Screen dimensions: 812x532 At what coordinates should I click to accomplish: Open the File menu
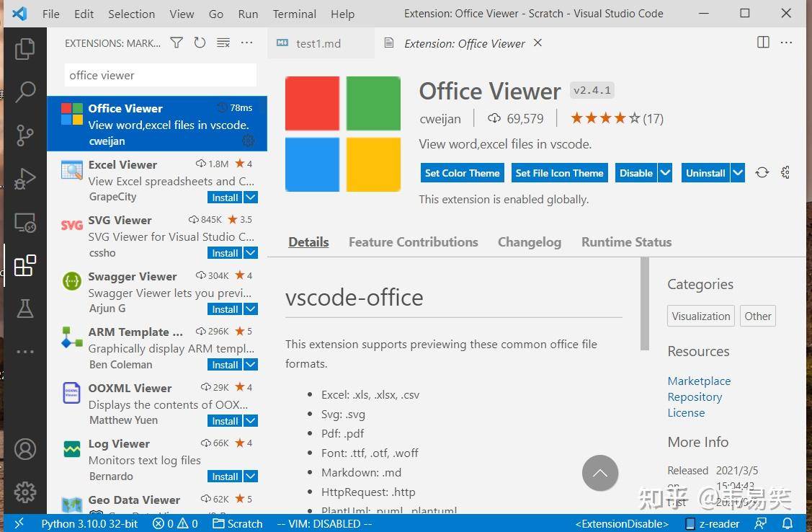(50, 14)
